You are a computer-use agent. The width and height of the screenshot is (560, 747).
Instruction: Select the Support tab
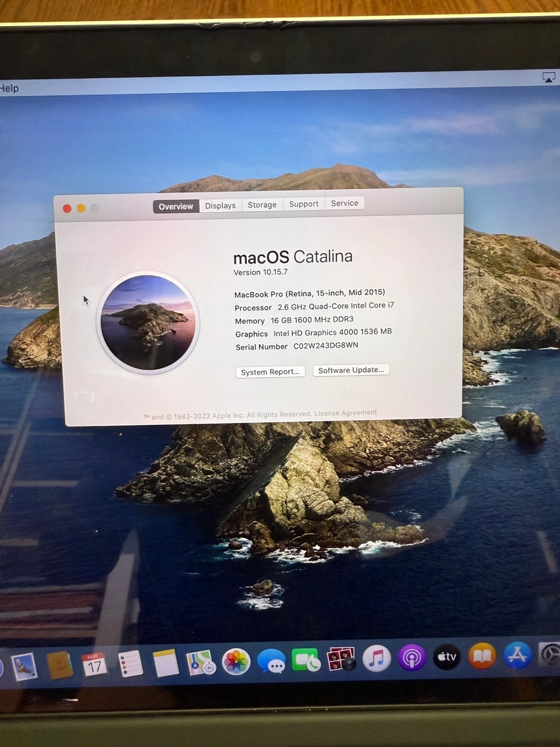pos(304,204)
